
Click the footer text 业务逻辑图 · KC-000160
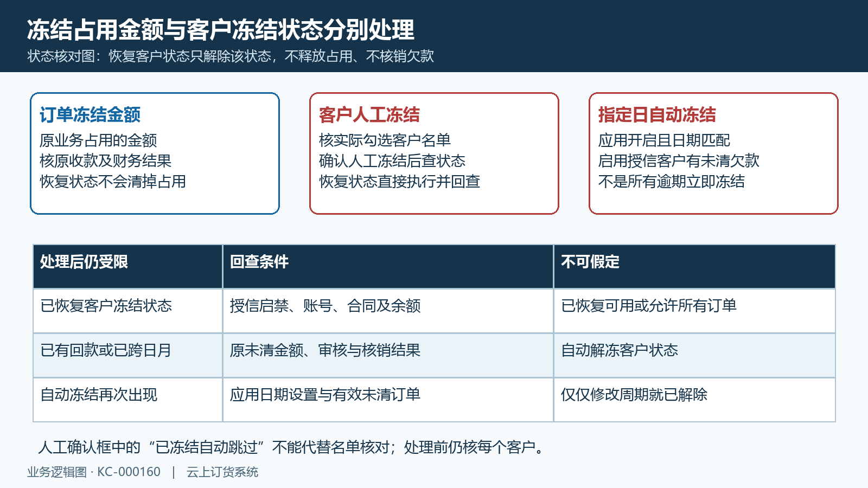click(94, 472)
